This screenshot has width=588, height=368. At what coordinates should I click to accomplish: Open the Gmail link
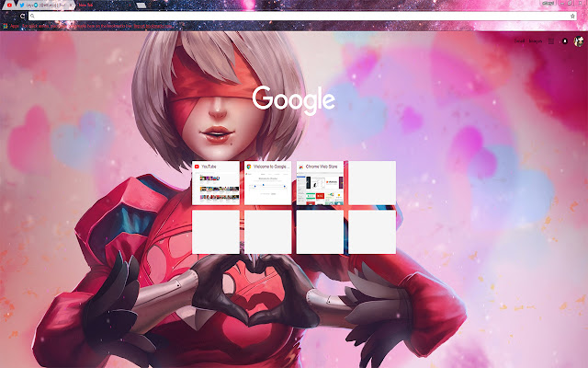tap(519, 40)
